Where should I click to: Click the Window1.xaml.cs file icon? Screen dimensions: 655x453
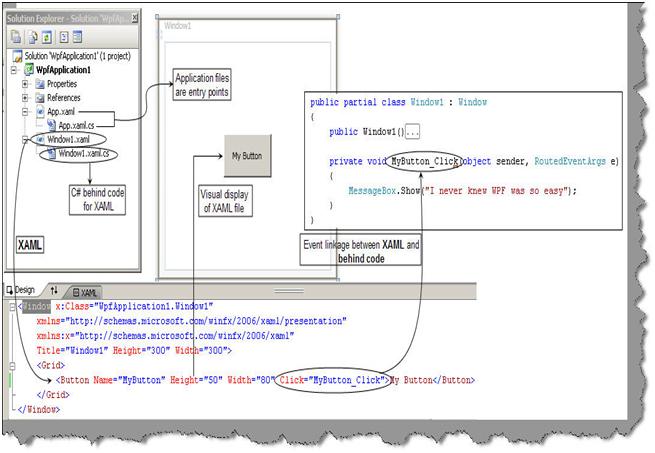pos(51,154)
